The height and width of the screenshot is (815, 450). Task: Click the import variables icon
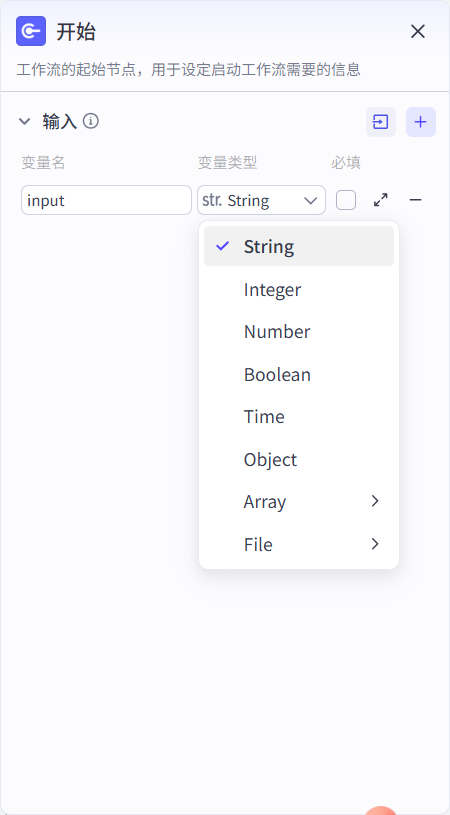381,122
